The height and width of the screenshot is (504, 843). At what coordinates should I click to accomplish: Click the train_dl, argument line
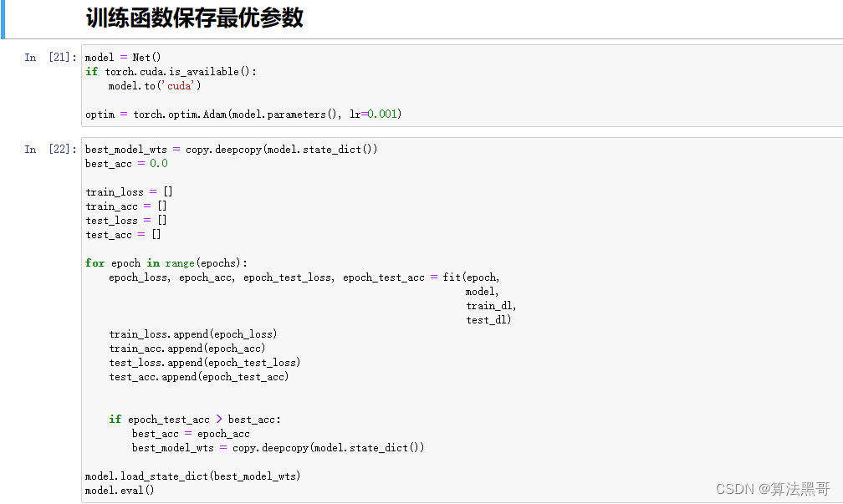pyautogui.click(x=491, y=306)
